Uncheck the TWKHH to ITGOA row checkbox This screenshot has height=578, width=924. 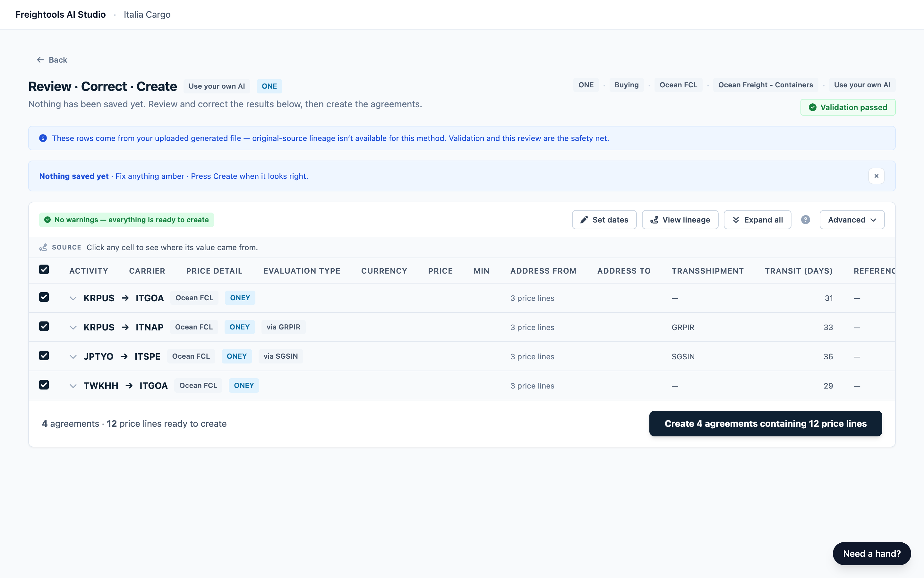pyautogui.click(x=44, y=385)
